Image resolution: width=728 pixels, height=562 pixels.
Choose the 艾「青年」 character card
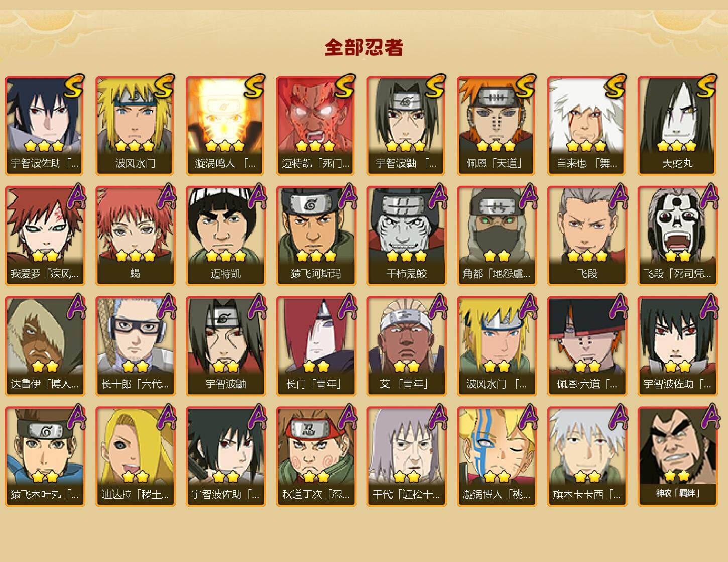click(x=406, y=346)
